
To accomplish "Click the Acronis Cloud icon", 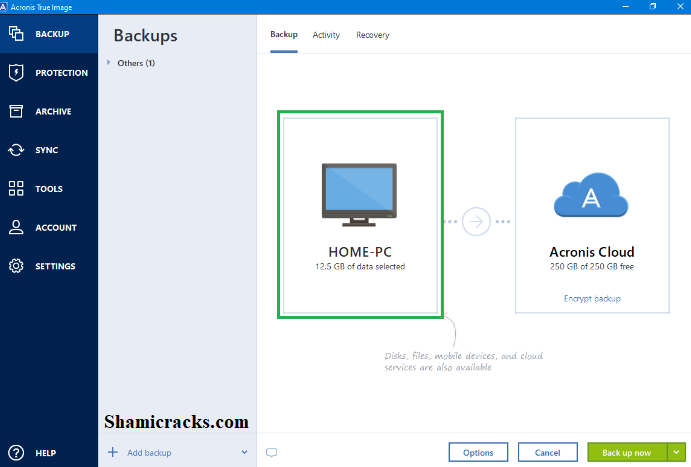I will click(x=591, y=195).
